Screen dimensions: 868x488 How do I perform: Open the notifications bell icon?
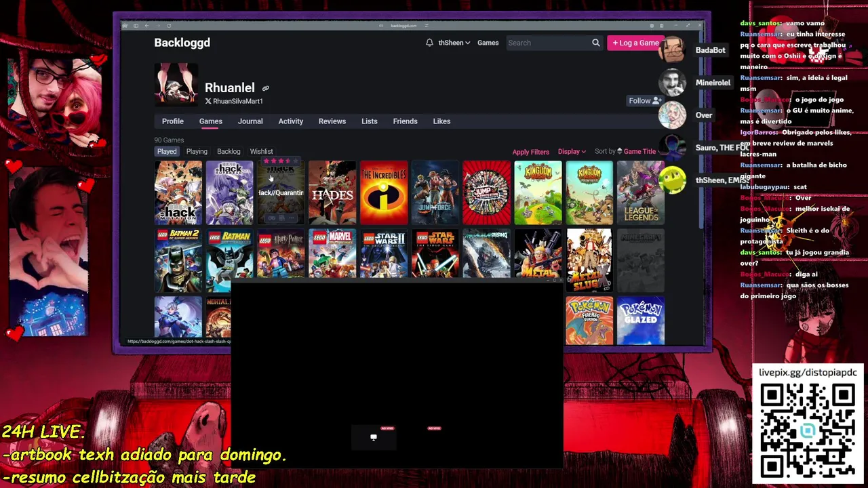click(429, 43)
